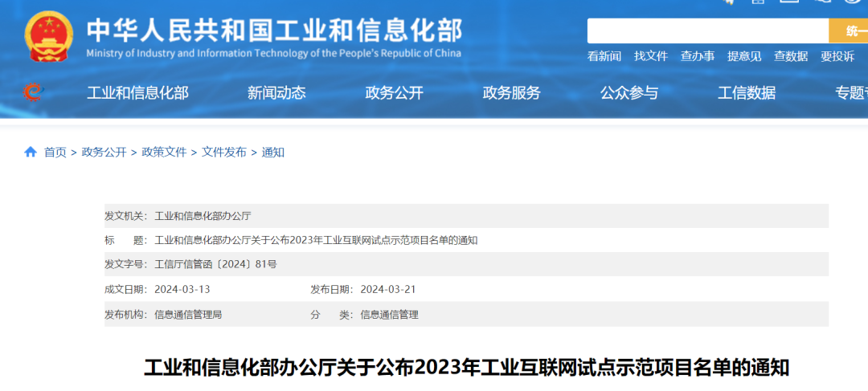The height and width of the screenshot is (391, 868).
Task: Open the 工信数据 navigation menu
Action: coord(747,93)
